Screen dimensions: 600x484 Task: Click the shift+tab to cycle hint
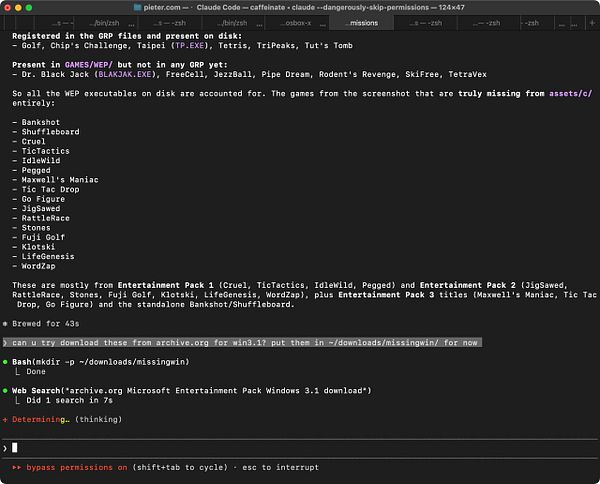point(180,468)
